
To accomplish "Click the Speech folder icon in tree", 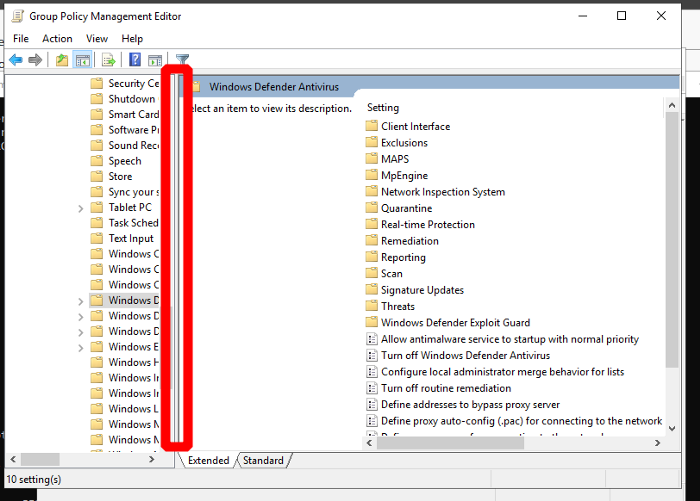I will pos(96,161).
